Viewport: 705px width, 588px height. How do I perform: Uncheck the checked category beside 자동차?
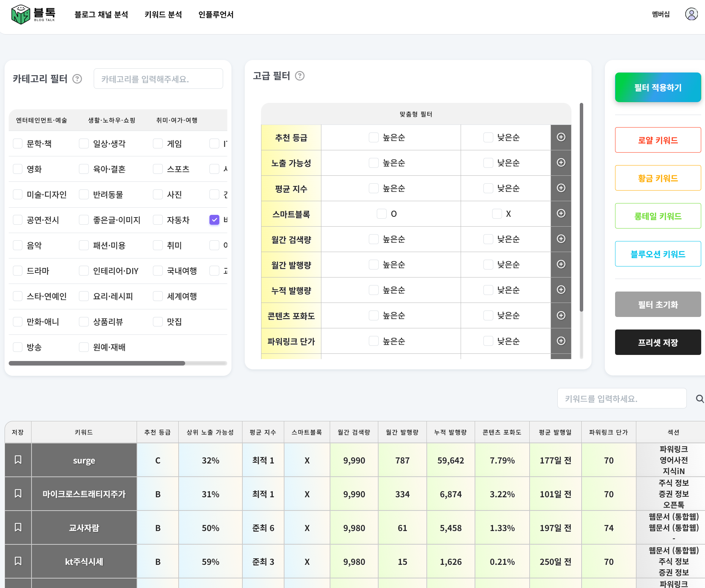coord(214,220)
